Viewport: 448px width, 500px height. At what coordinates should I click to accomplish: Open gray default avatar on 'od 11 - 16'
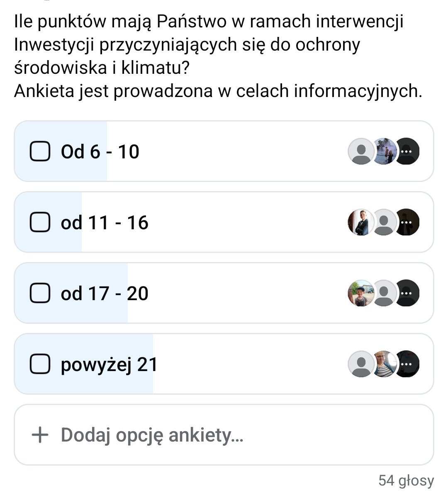[x=384, y=223]
